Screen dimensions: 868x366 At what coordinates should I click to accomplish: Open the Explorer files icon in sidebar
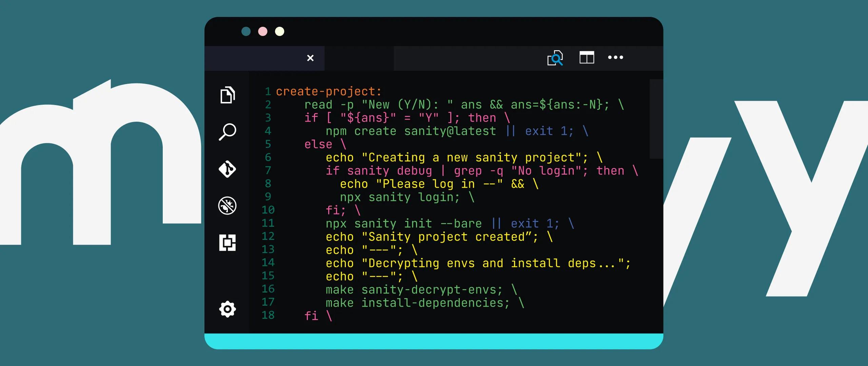[x=228, y=95]
